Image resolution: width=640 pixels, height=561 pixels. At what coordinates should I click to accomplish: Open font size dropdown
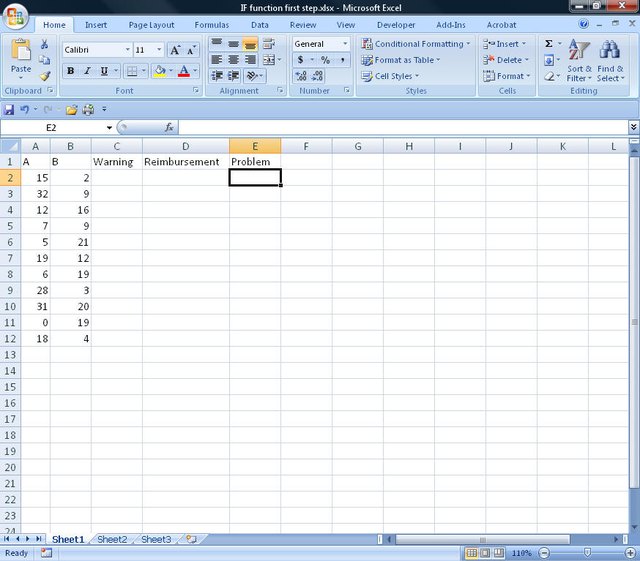click(159, 50)
